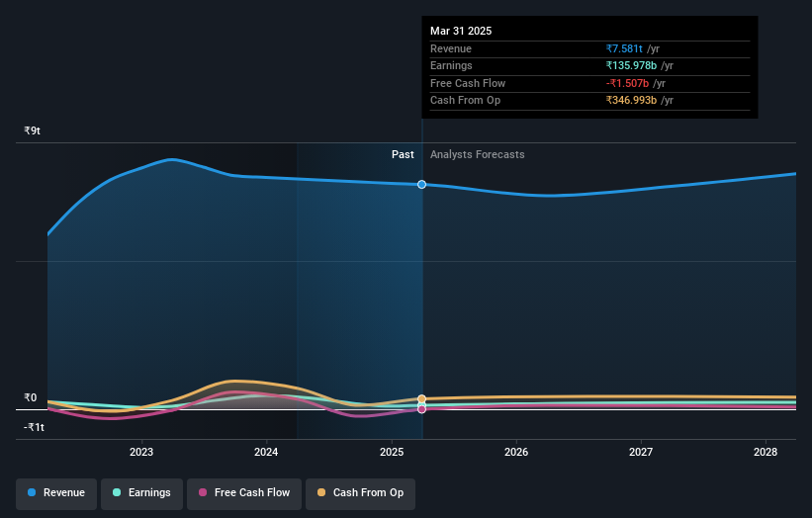Viewport: 812px width, 518px height.
Task: Click the ₹0 y-axis label
Action: click(31, 398)
